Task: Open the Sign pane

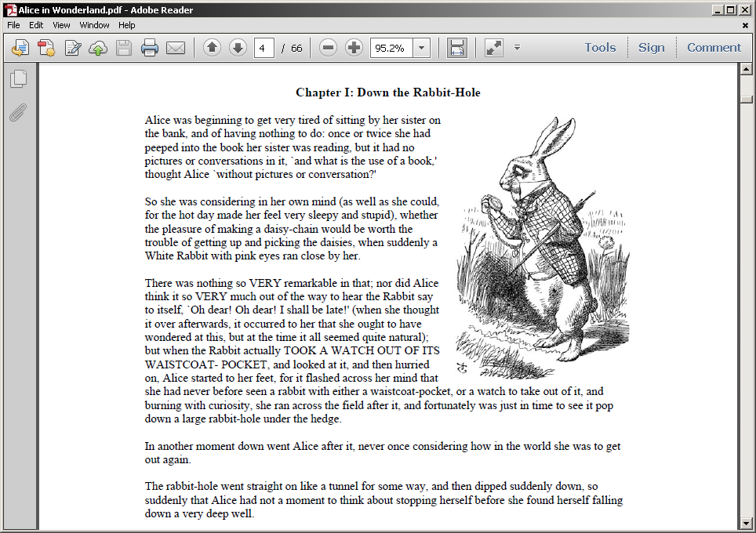Action: click(652, 47)
